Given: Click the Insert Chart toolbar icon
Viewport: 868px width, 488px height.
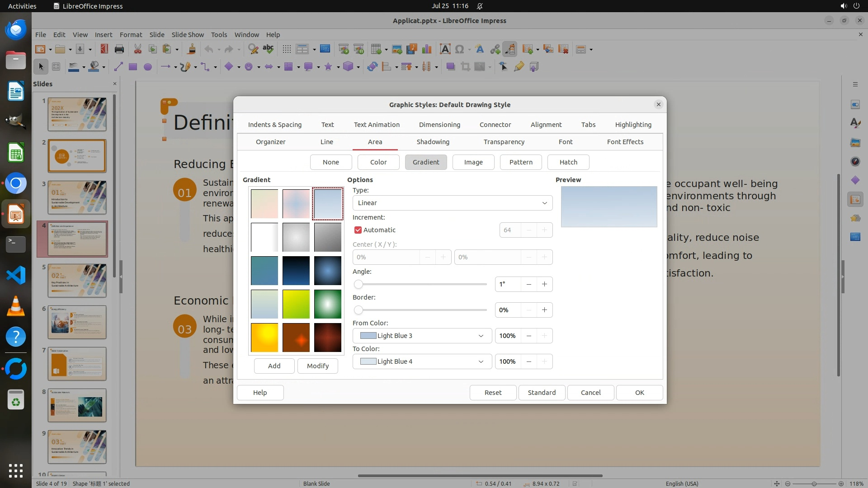Looking at the screenshot, I should (426, 49).
